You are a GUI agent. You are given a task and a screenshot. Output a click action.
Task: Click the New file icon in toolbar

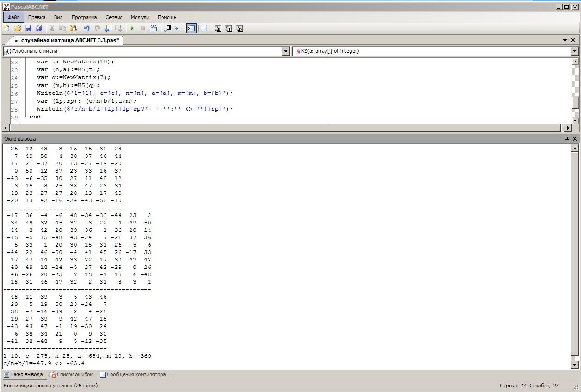pos(6,29)
